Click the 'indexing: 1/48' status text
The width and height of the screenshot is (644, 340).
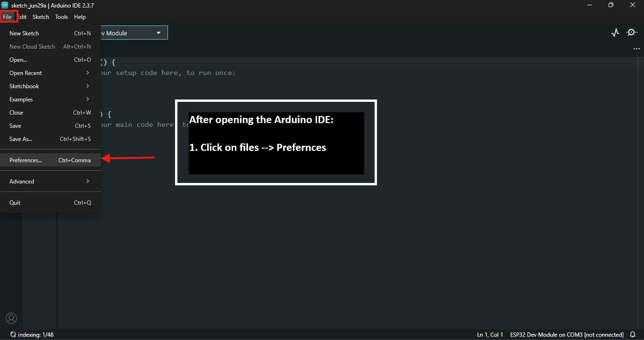(35, 335)
